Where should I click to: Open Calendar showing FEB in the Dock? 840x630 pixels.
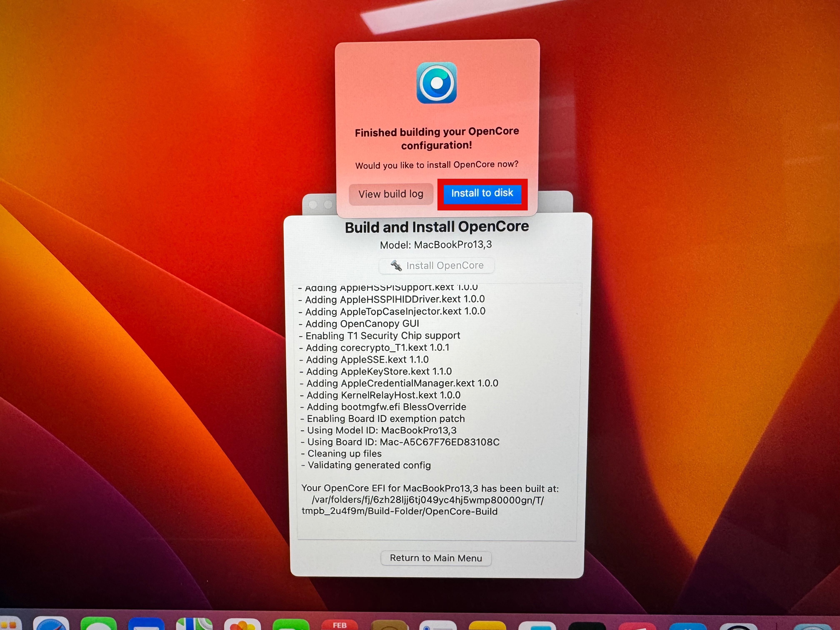[340, 624]
